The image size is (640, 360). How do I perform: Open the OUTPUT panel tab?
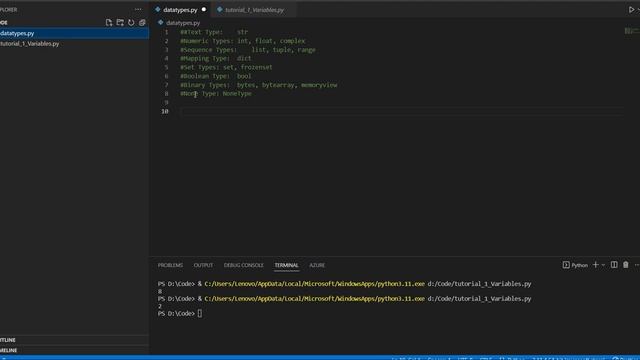pyautogui.click(x=203, y=265)
